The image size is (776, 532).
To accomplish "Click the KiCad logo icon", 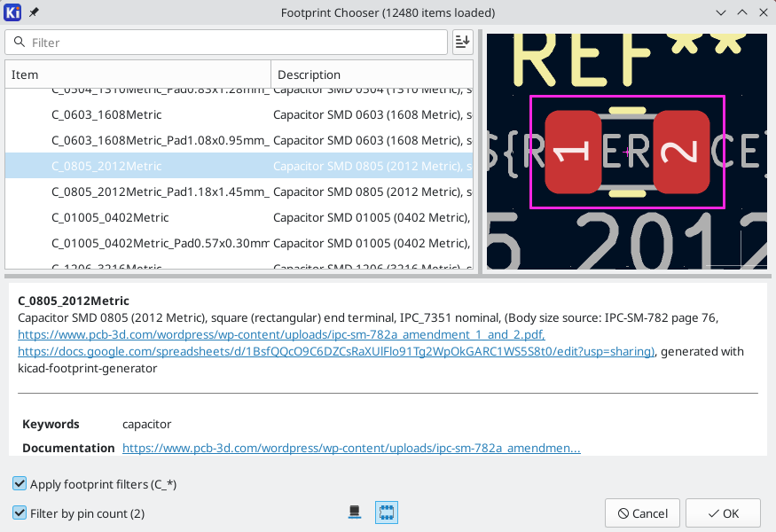I will click(x=12, y=12).
